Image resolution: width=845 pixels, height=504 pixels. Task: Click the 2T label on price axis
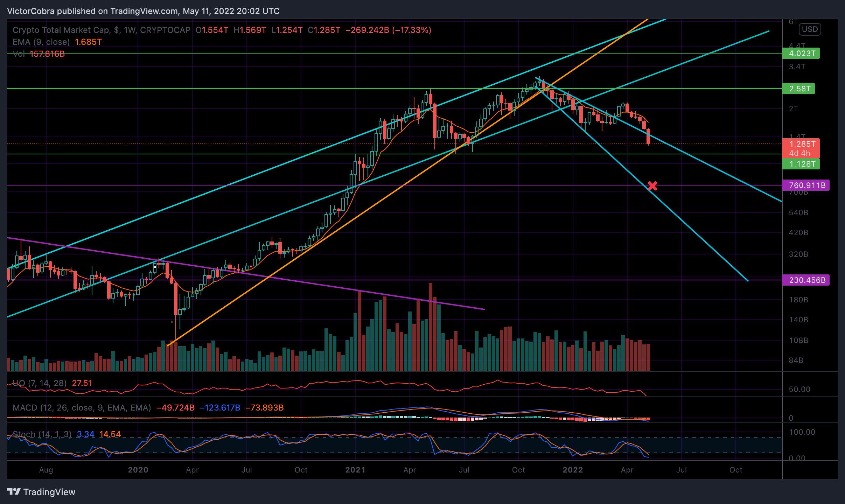pyautogui.click(x=794, y=109)
